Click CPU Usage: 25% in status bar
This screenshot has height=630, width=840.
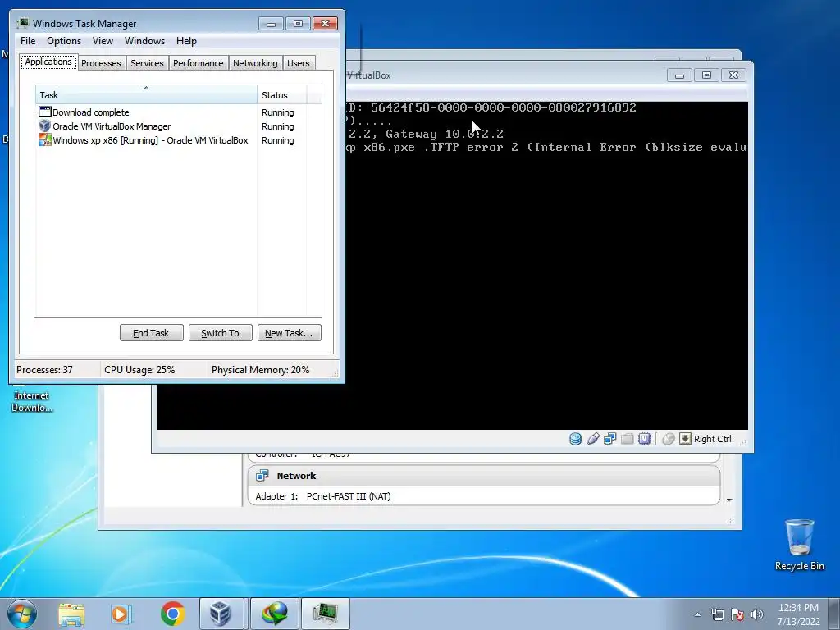139,370
